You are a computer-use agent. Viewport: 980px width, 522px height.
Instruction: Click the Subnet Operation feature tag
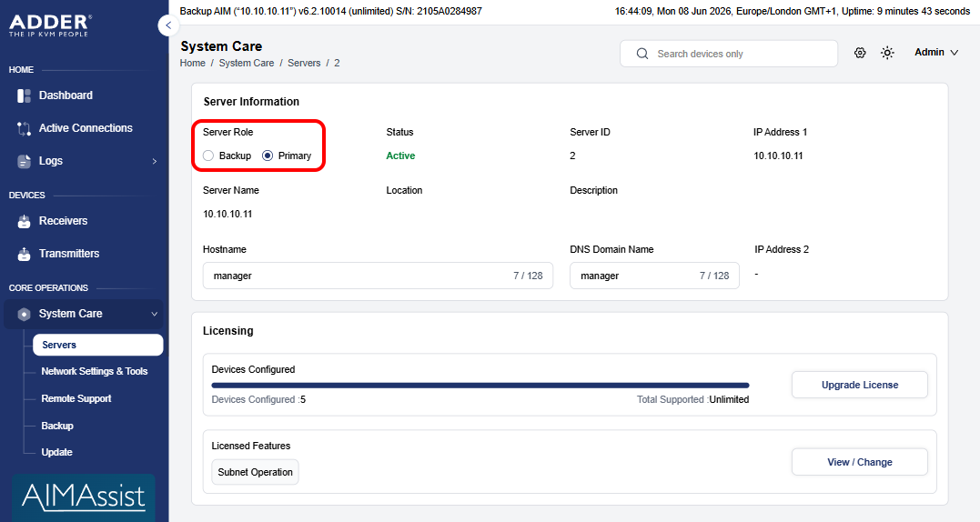click(x=255, y=472)
